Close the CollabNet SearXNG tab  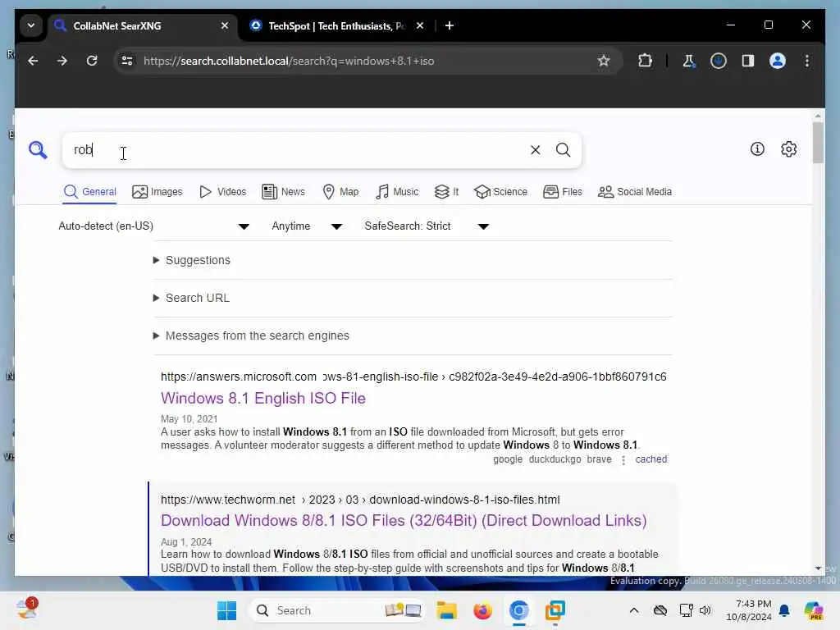click(225, 25)
